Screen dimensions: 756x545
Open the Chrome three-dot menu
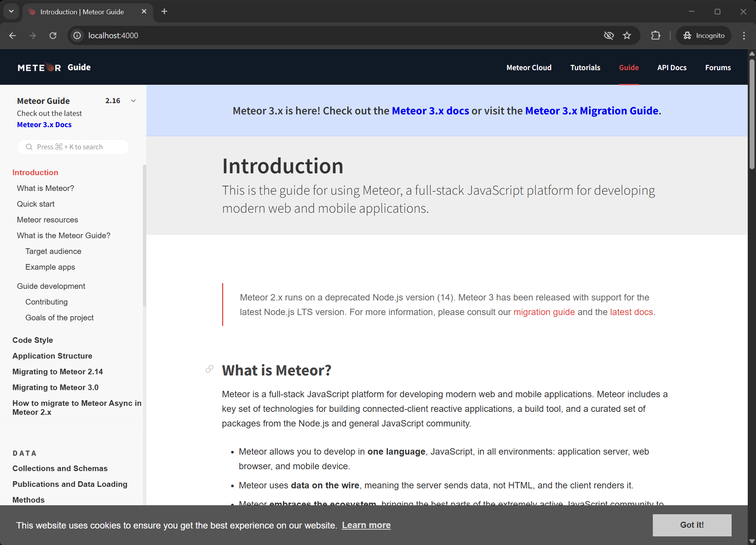744,36
